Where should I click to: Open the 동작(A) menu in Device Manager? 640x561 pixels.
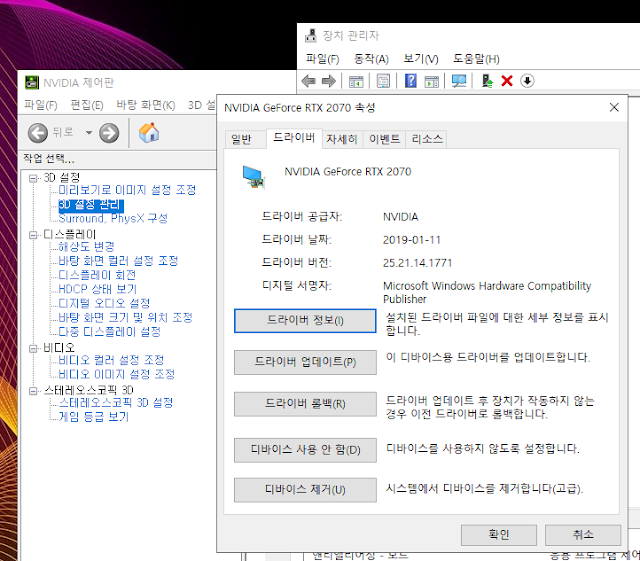tap(371, 59)
